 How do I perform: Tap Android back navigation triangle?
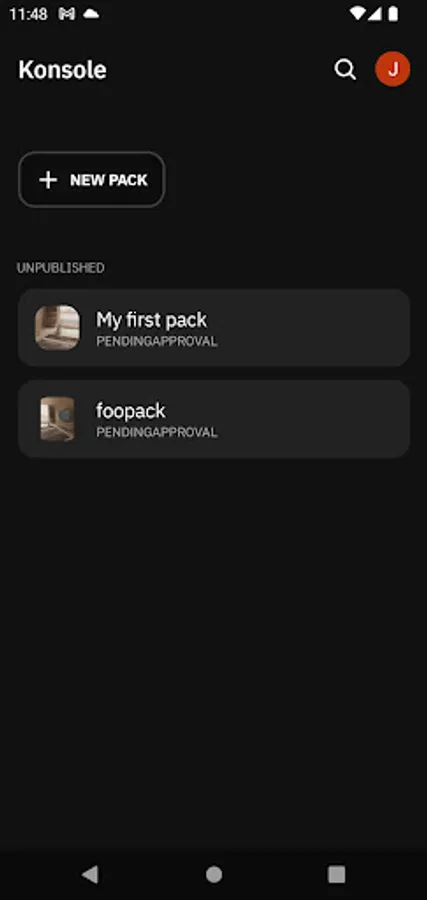pos(90,874)
